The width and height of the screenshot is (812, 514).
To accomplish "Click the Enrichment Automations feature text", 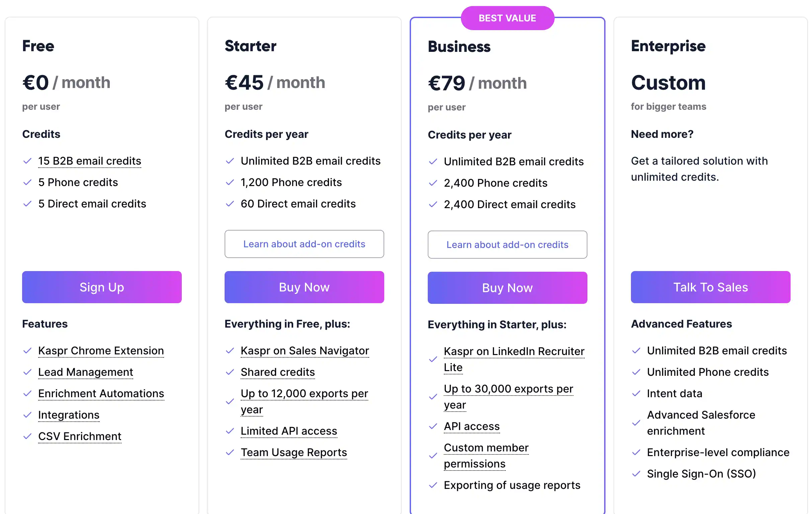I will 101,393.
